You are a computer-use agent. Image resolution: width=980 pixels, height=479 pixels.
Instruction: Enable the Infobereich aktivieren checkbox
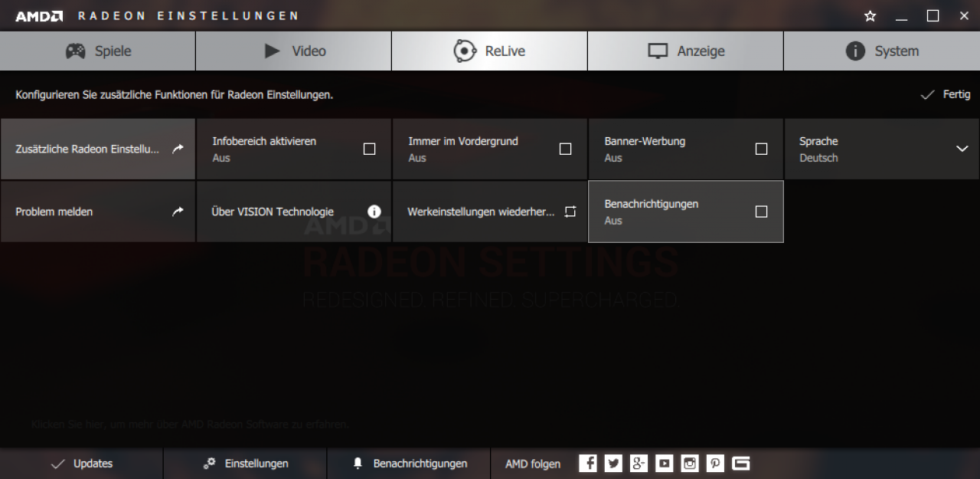pos(369,149)
